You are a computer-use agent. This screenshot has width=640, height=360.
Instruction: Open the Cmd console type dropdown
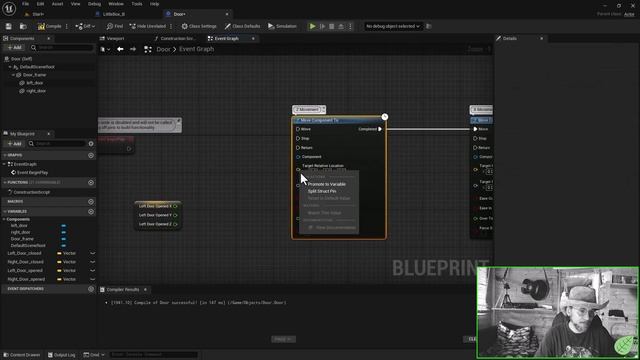94,355
